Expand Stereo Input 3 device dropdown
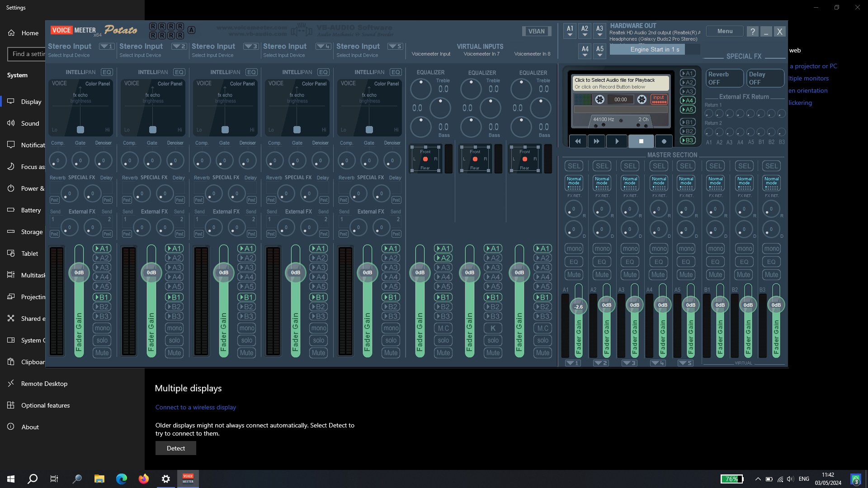 click(x=251, y=47)
